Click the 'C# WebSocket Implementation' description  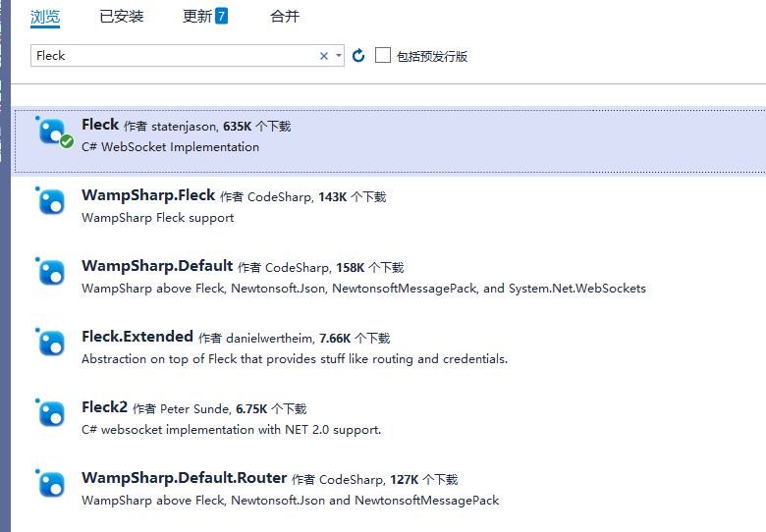(x=171, y=147)
